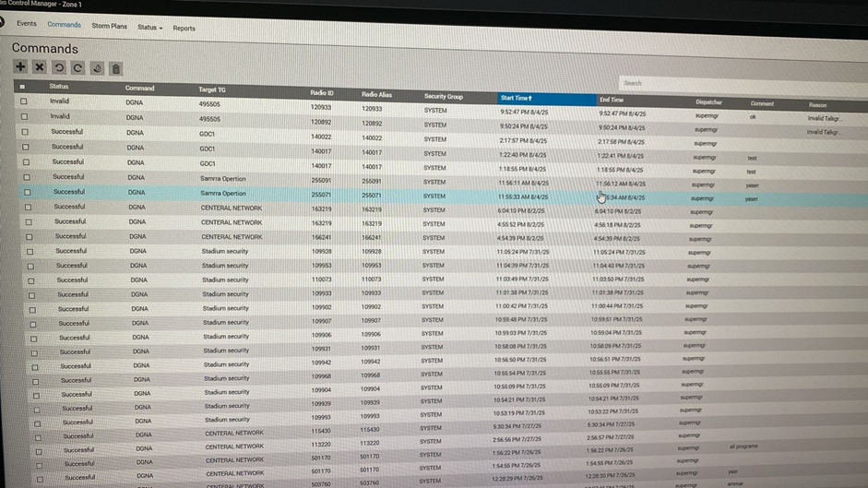Viewport: 868px width, 488px height.
Task: Tick the checkbox for the Radio ID 255091 row
Action: tap(27, 177)
